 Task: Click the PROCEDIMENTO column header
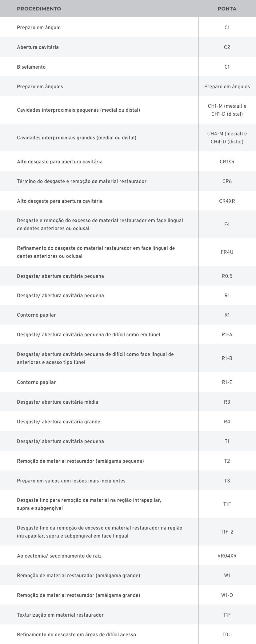coord(39,9)
